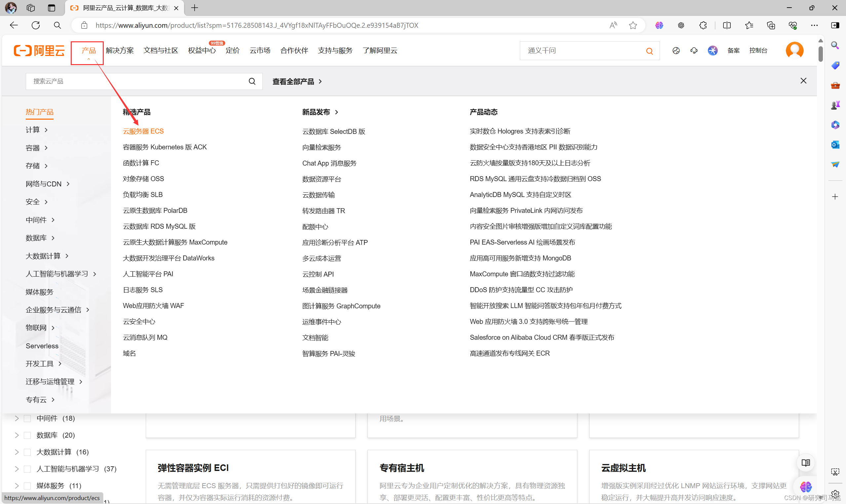The width and height of the screenshot is (846, 504).
Task: Expand the 大数据计算 filter tree row
Action: point(17,452)
